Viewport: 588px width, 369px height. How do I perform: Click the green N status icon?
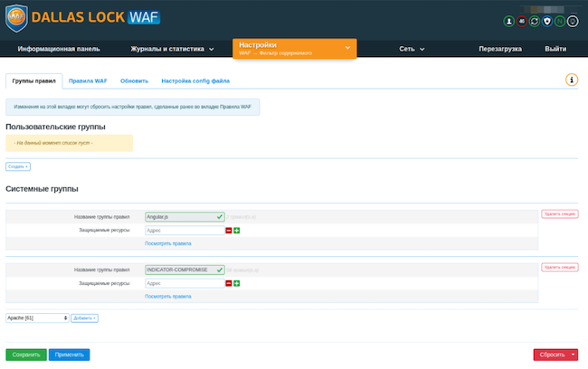(560, 22)
